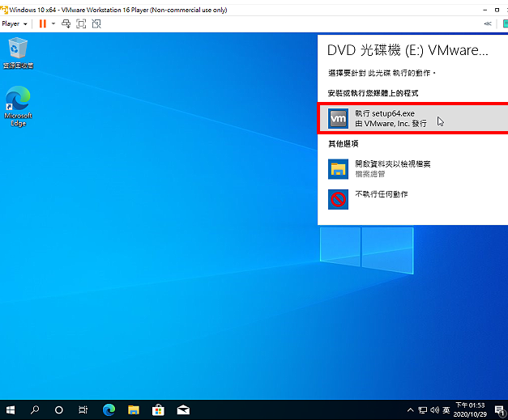Open folder to view files option
This screenshot has width=508, height=420.
tap(412, 168)
